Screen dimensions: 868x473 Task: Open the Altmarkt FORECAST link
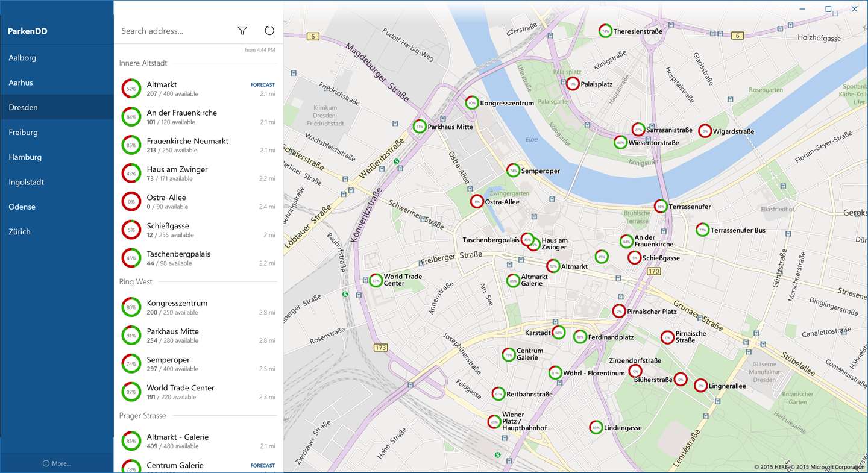[262, 85]
